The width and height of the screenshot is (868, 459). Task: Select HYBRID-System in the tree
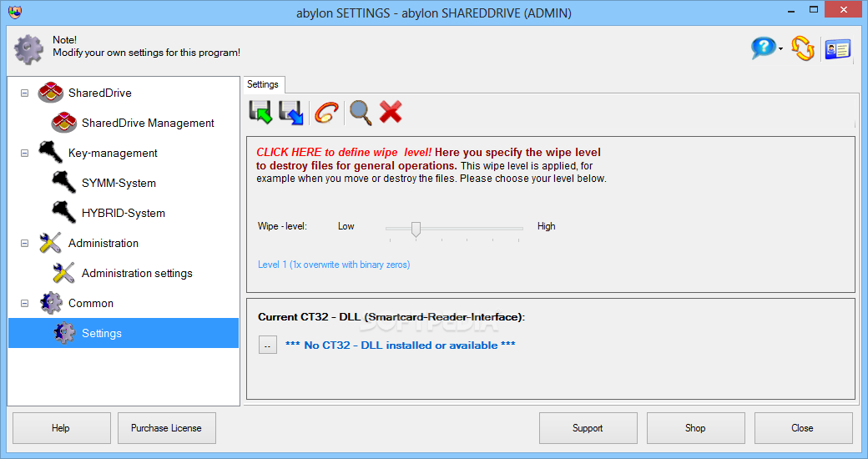pos(124,213)
